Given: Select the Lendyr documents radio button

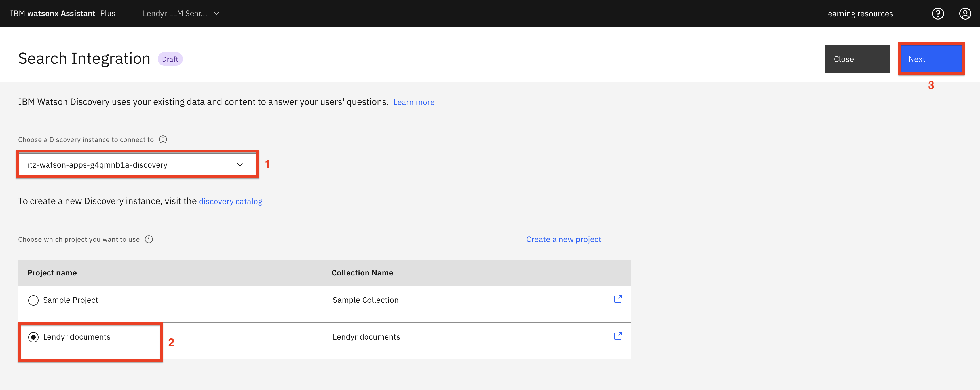Looking at the screenshot, I should click(x=33, y=337).
